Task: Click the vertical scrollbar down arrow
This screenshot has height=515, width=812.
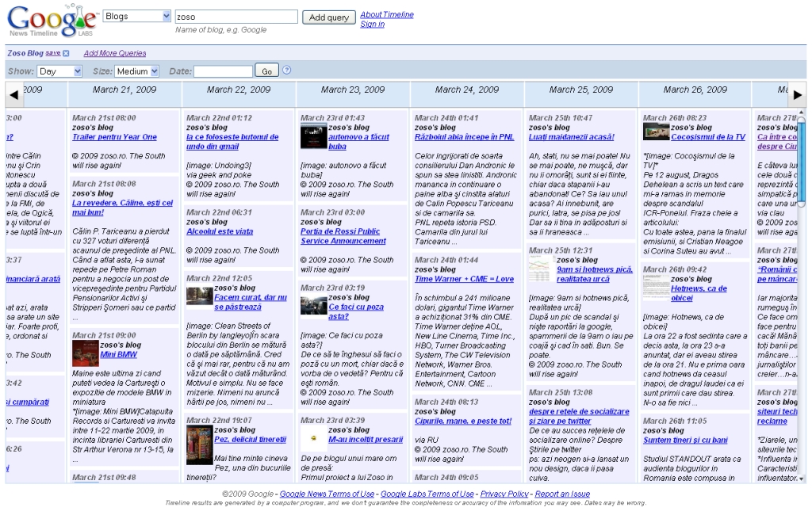Action: pyautogui.click(x=802, y=479)
